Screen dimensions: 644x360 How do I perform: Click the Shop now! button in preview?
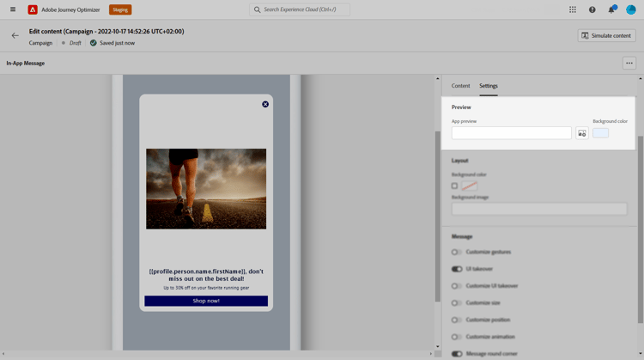click(x=206, y=301)
